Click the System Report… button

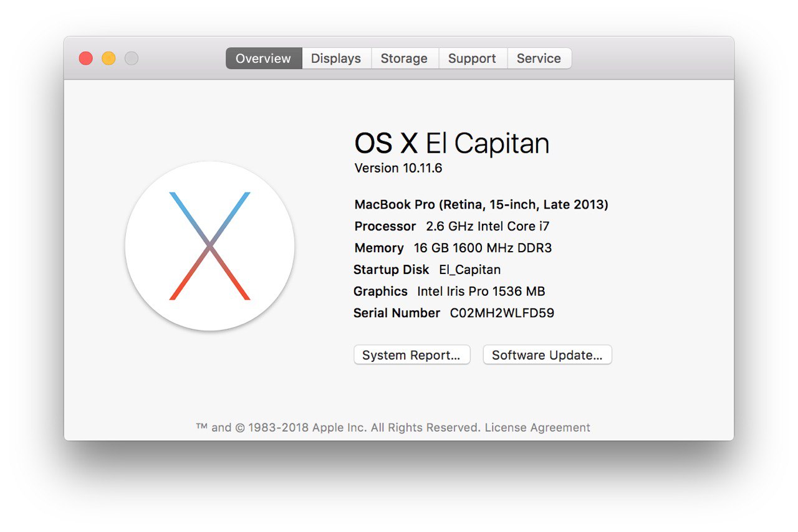click(x=412, y=355)
